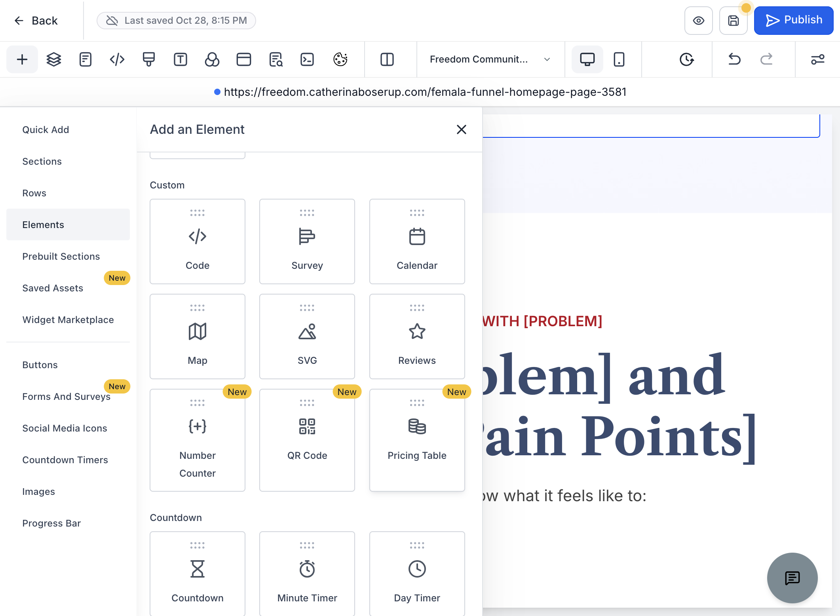840x616 pixels.
Task: Open the custom code icon in toolbar
Action: coord(117,59)
